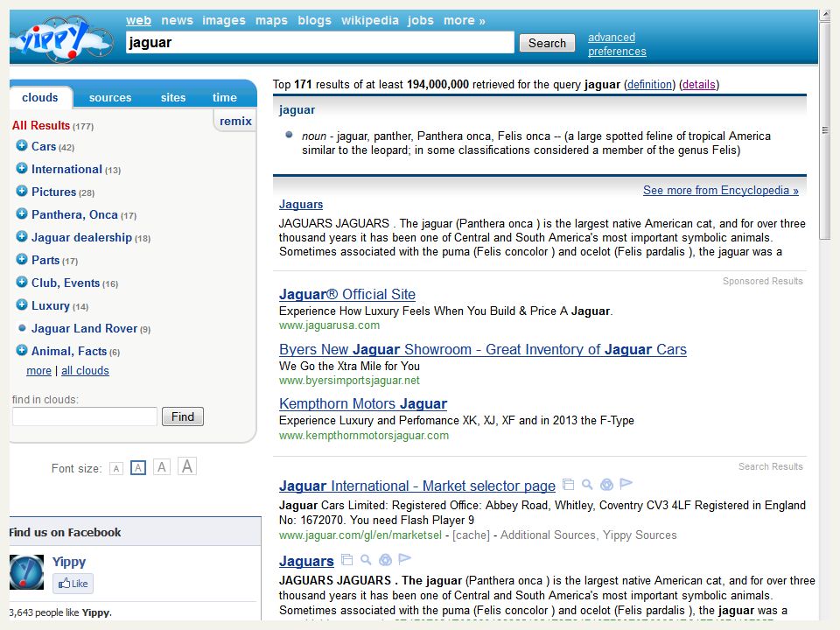Select the images search category
This screenshot has width=840, height=630.
tap(223, 20)
